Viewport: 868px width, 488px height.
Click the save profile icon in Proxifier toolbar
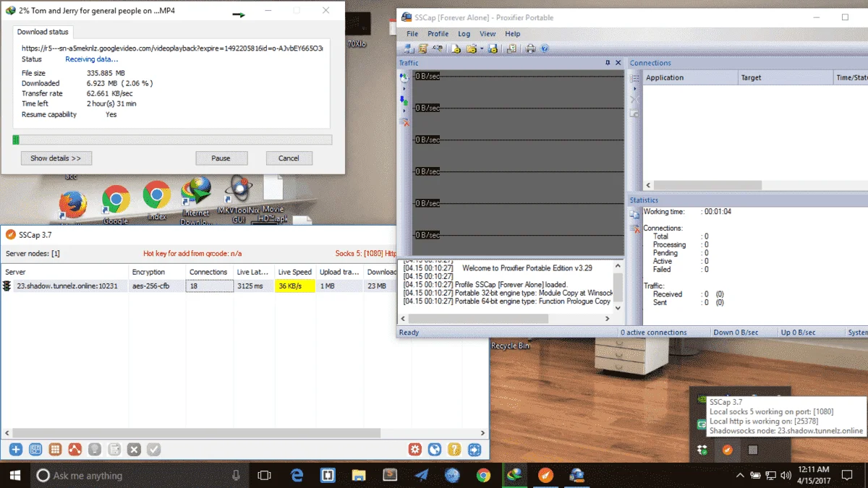(x=493, y=48)
